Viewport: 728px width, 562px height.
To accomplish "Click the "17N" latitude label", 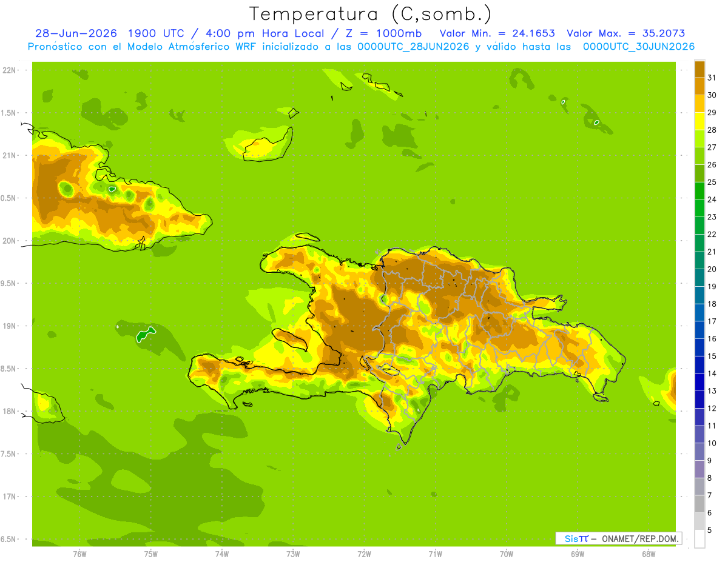I will point(9,497).
